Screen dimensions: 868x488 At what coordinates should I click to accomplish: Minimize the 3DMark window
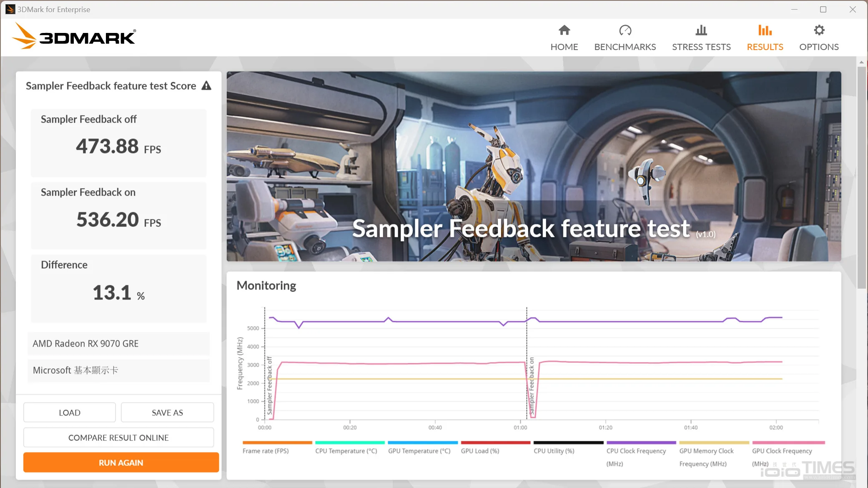(x=794, y=9)
